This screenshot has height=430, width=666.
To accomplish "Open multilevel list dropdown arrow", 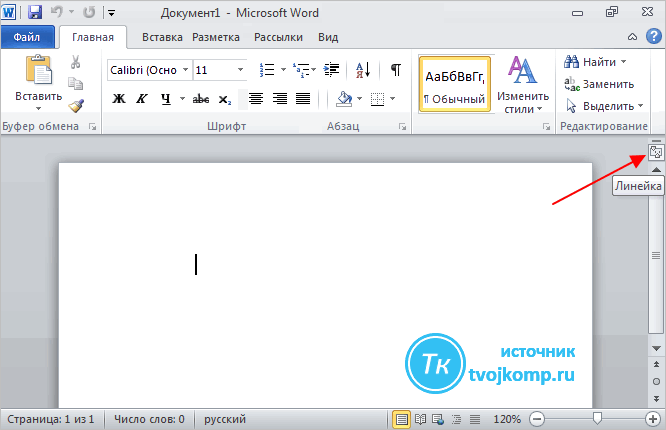I will click(314, 70).
